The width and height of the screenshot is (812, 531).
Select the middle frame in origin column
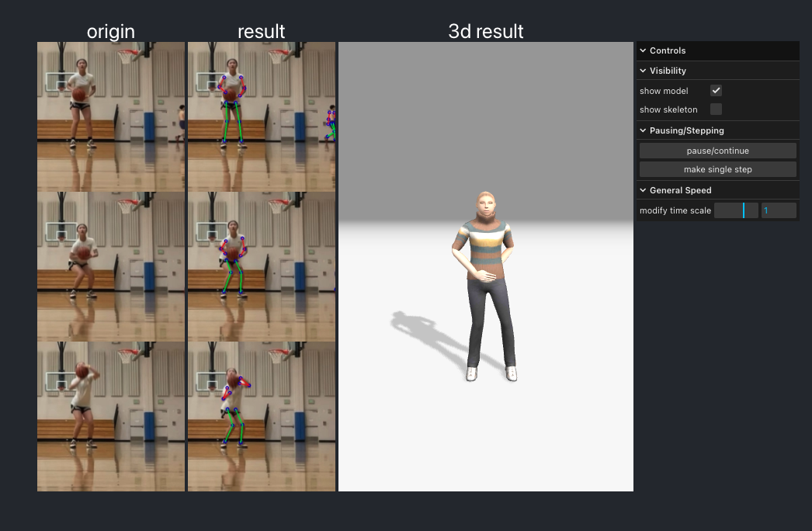point(110,266)
